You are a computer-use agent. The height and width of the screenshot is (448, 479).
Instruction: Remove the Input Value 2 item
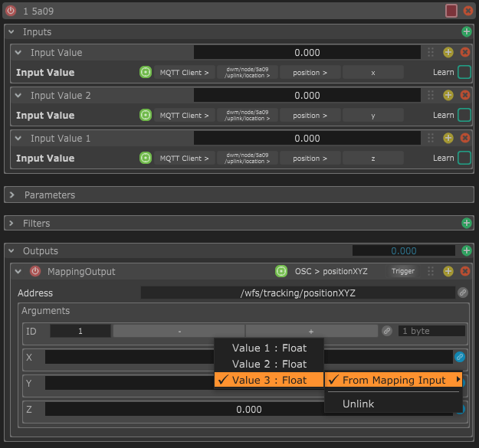[x=464, y=96]
